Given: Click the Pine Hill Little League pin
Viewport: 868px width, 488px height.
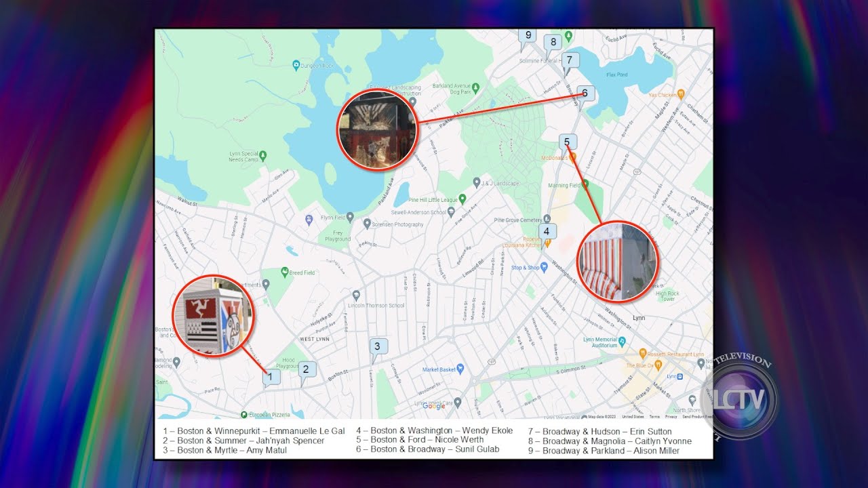Looking at the screenshot, I should [x=462, y=199].
